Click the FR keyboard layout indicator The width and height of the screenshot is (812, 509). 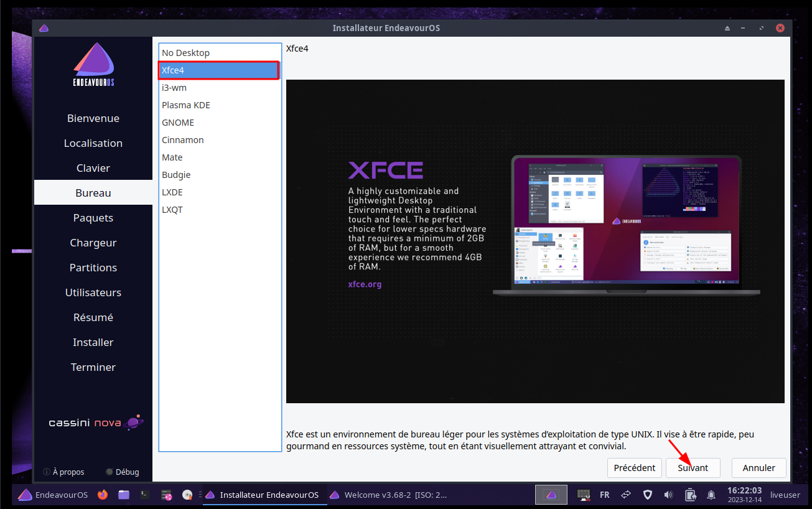click(x=604, y=495)
